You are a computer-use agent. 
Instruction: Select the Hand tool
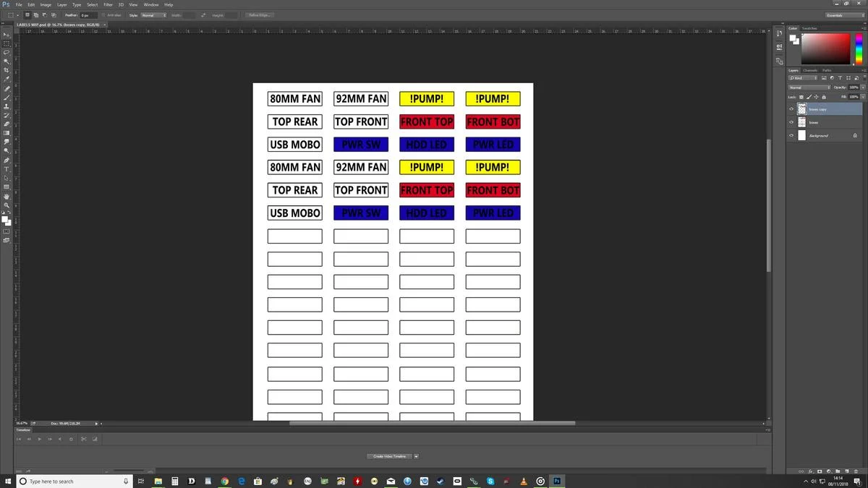point(7,197)
